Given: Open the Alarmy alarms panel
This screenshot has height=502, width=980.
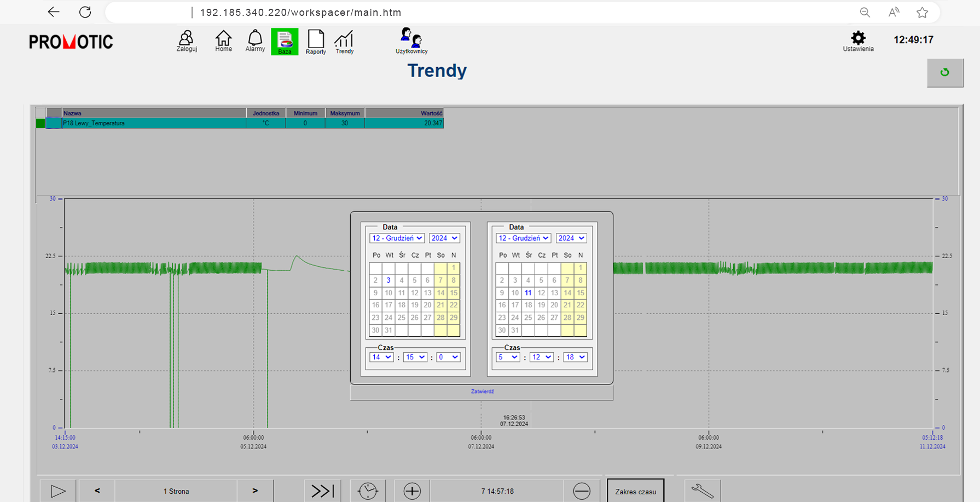Looking at the screenshot, I should 255,41.
